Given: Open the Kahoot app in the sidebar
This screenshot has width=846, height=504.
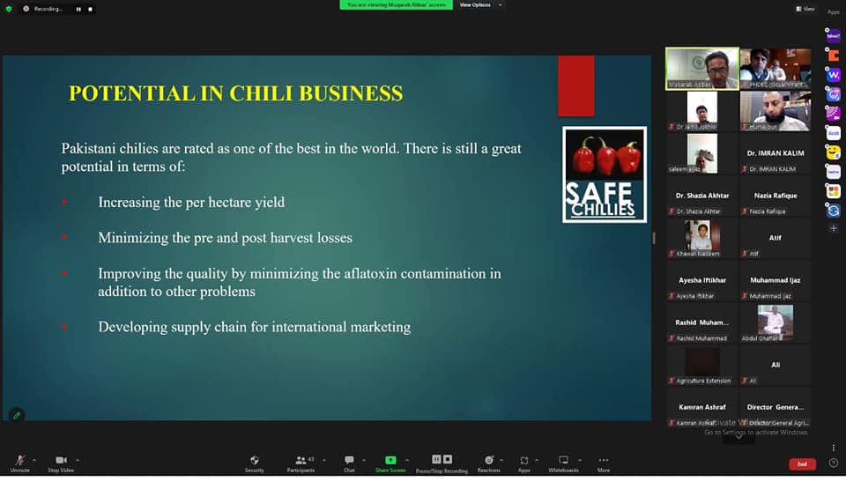Looking at the screenshot, I should [x=834, y=36].
